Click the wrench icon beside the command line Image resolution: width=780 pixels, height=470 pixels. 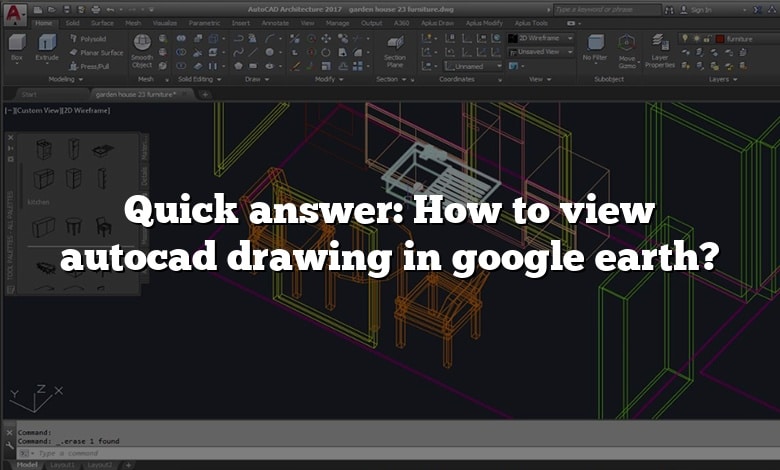point(10,445)
